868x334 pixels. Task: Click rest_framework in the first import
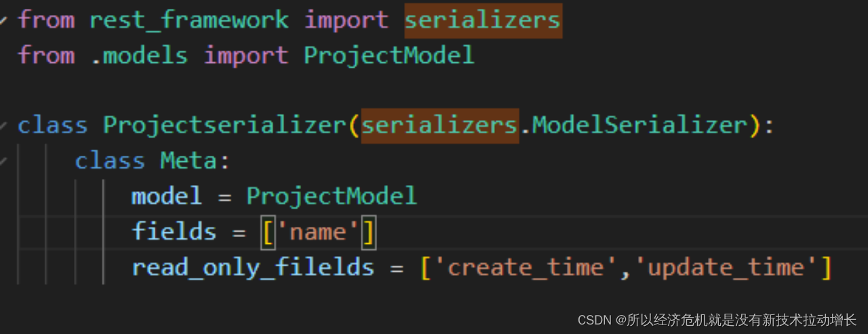189,20
